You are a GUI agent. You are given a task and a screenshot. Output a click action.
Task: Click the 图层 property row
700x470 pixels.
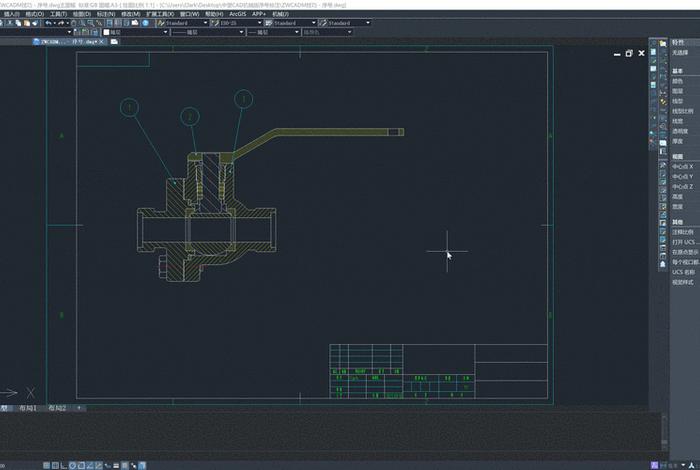point(685,91)
